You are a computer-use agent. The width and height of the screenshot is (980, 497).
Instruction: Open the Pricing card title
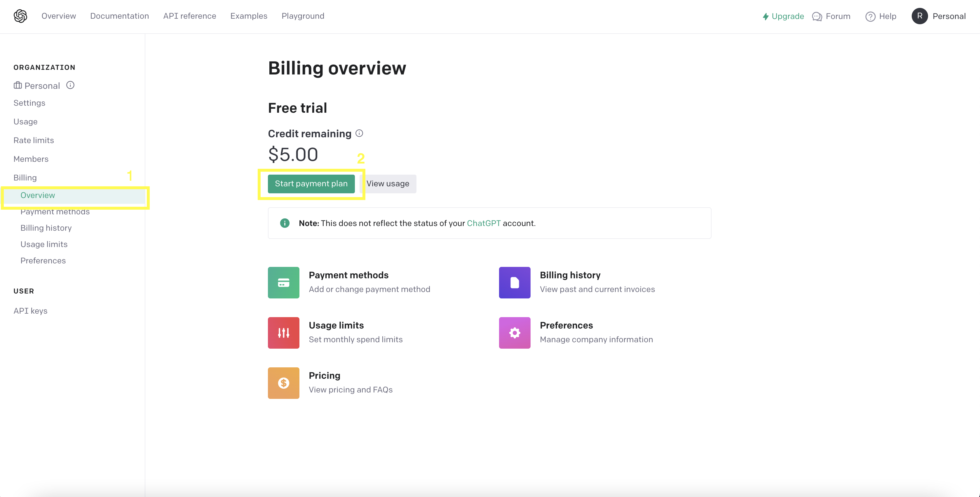tap(325, 376)
